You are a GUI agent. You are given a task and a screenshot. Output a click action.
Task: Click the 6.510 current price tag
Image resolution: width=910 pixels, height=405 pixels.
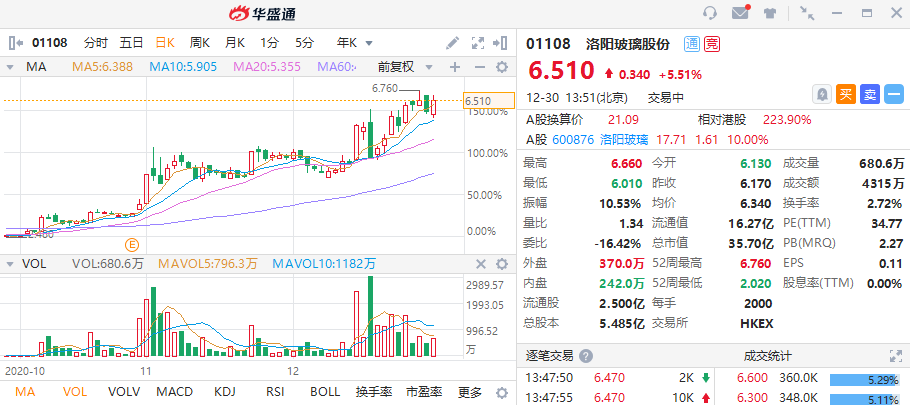click(x=489, y=101)
